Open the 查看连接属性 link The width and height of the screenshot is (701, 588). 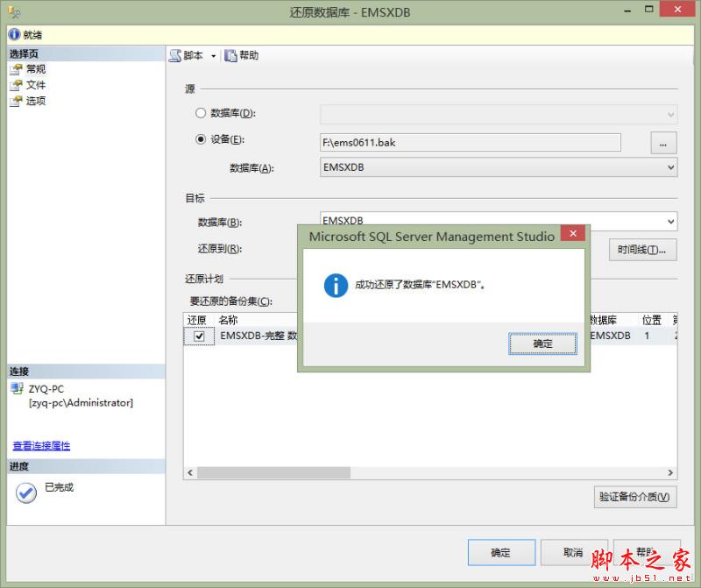41,445
